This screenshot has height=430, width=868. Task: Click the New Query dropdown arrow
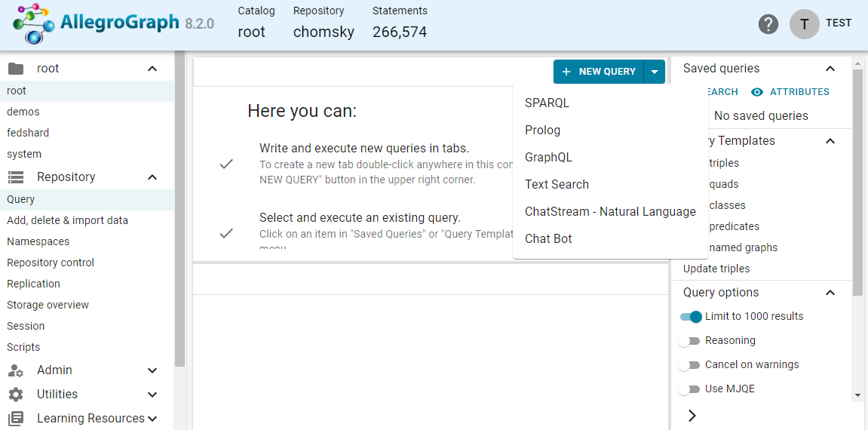pyautogui.click(x=655, y=72)
